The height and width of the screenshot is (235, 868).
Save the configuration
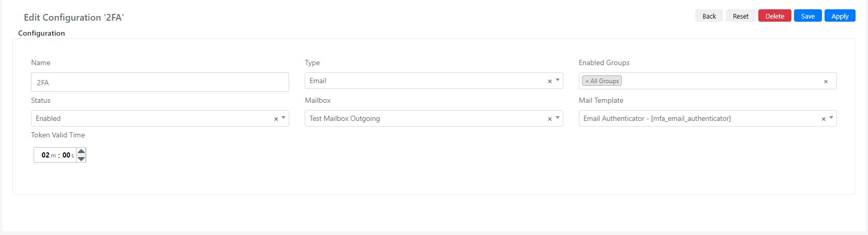tap(808, 16)
